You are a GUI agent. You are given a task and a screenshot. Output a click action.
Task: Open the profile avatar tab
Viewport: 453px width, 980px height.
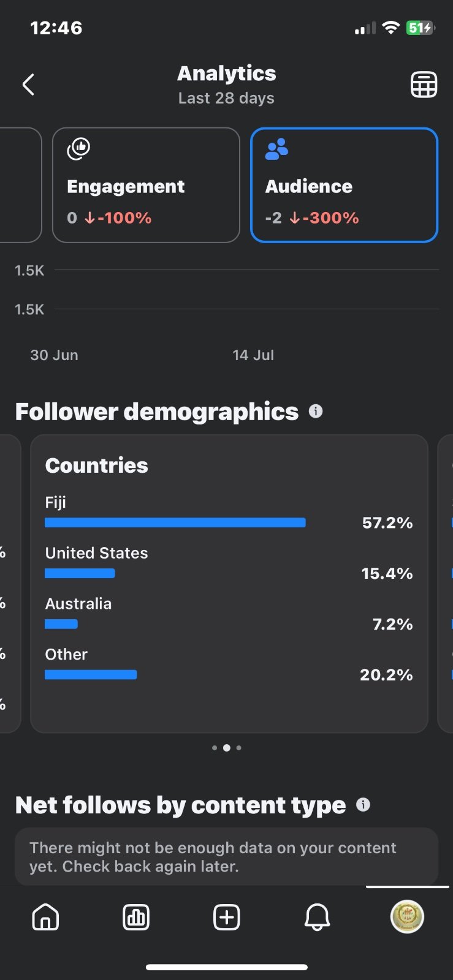point(407,916)
